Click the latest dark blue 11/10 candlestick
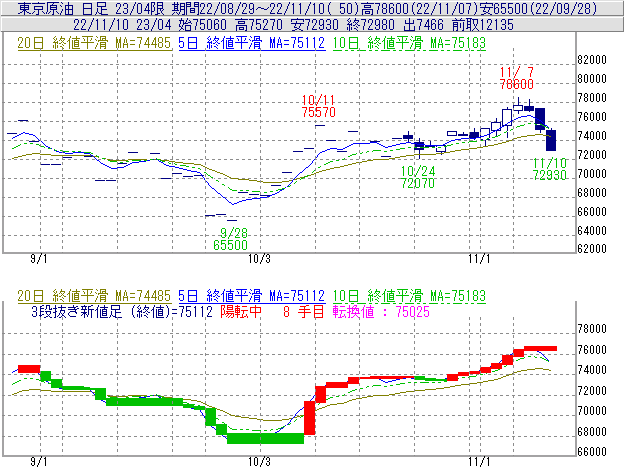This screenshot has width=624, height=475. [x=551, y=140]
